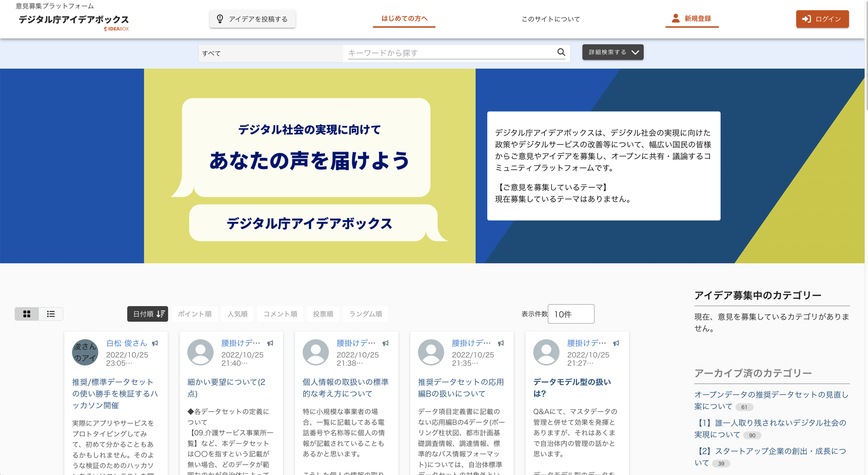The height and width of the screenshot is (475, 868).
Task: Click the search magnifier icon
Action: (x=561, y=52)
